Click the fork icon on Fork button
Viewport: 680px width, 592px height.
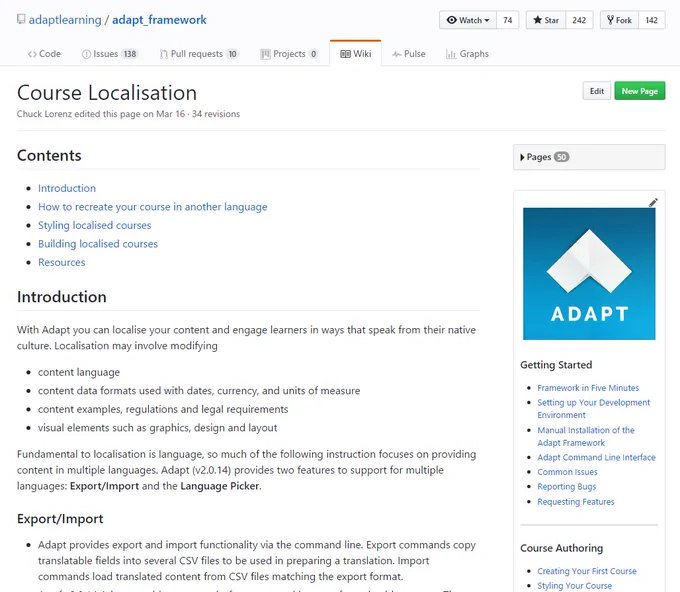[x=610, y=20]
